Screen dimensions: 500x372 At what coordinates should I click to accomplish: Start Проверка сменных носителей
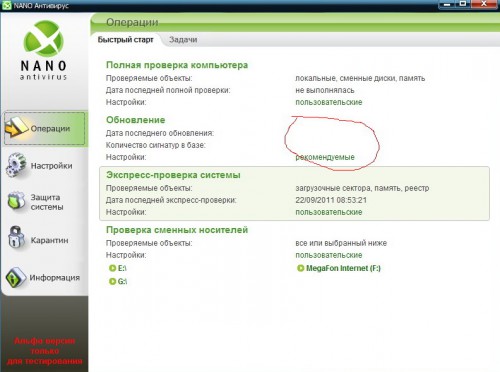177,230
